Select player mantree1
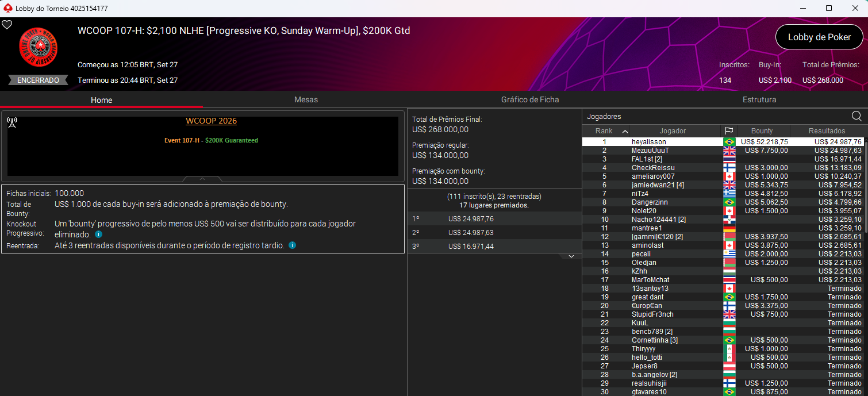The height and width of the screenshot is (396, 868). coord(723,228)
